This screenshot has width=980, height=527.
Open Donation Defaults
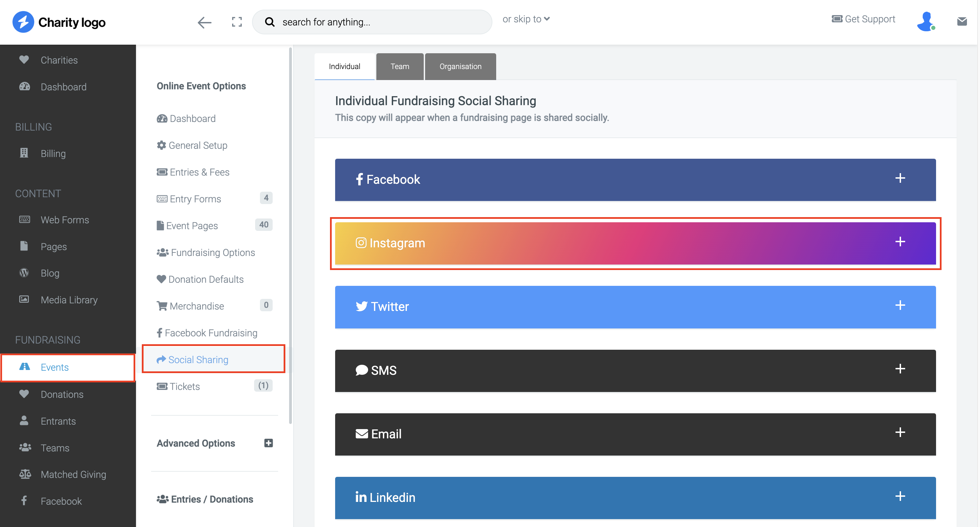pyautogui.click(x=200, y=279)
